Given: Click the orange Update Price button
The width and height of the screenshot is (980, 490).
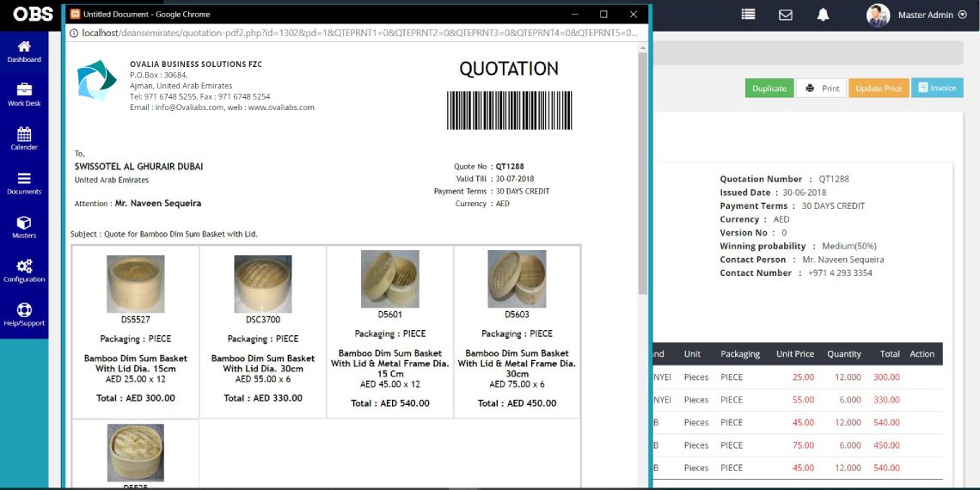Looking at the screenshot, I should 879,89.
